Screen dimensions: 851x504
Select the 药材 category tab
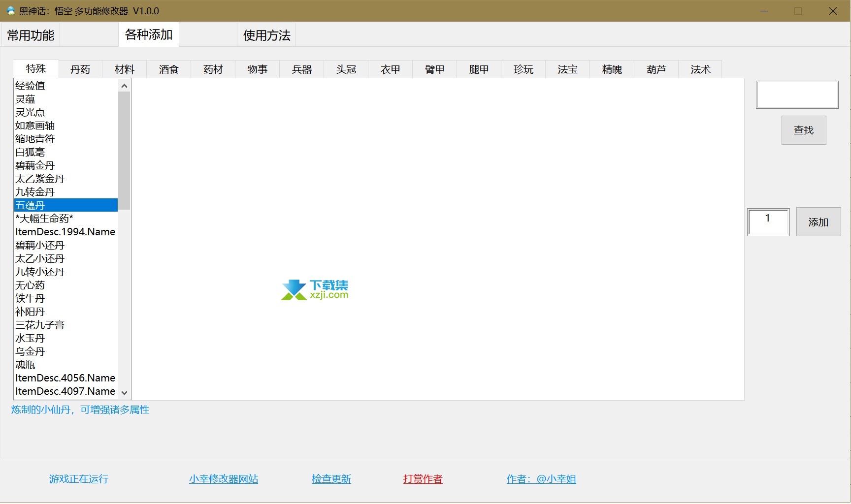pos(213,69)
